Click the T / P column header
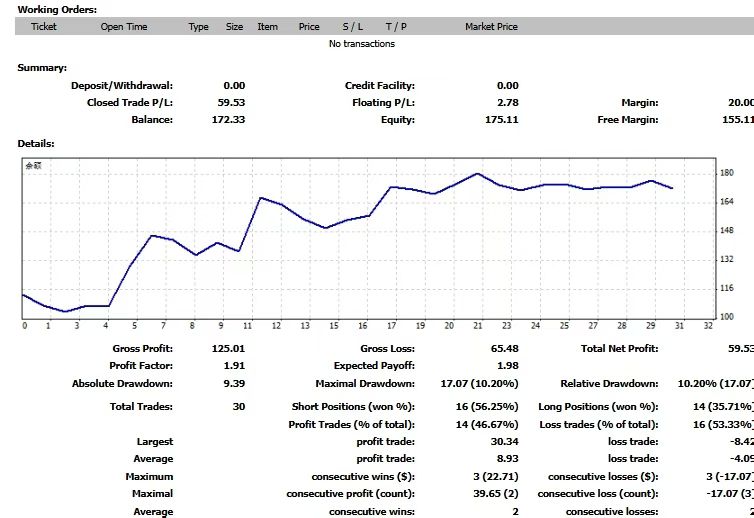754x518 pixels. (x=396, y=27)
